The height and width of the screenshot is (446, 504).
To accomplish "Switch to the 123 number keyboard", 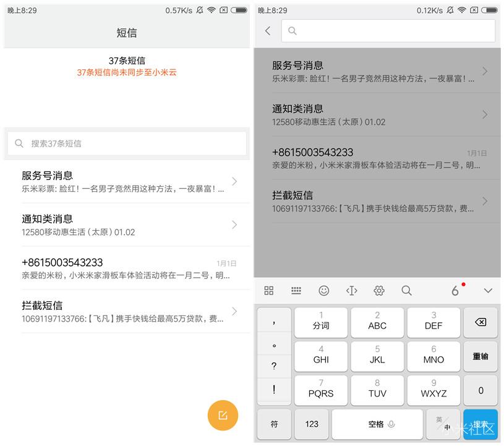I will click(x=312, y=424).
